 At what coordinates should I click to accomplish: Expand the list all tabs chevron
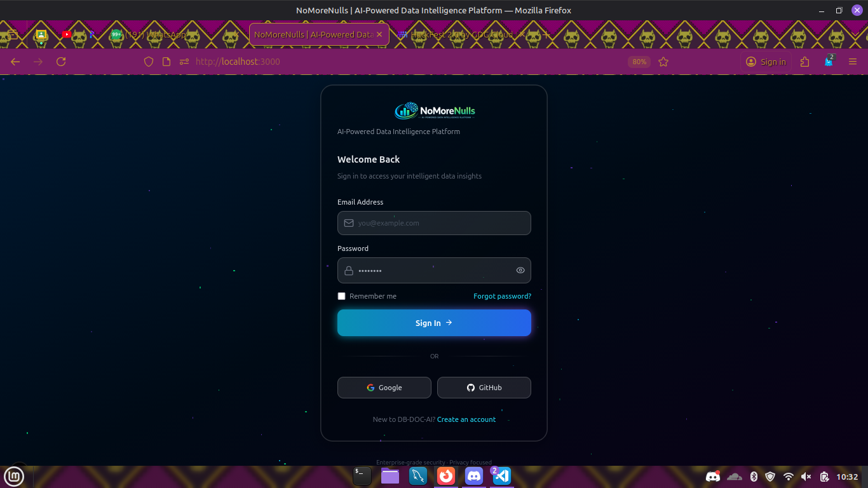855,35
